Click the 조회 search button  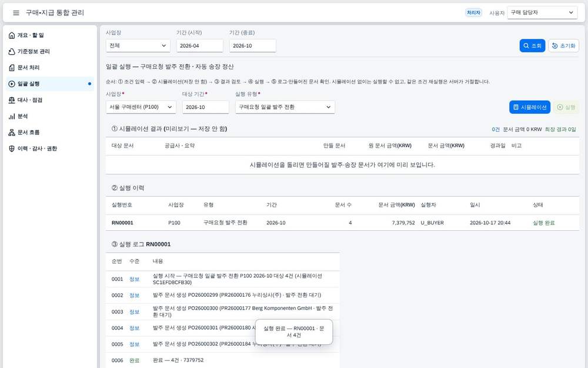click(532, 46)
